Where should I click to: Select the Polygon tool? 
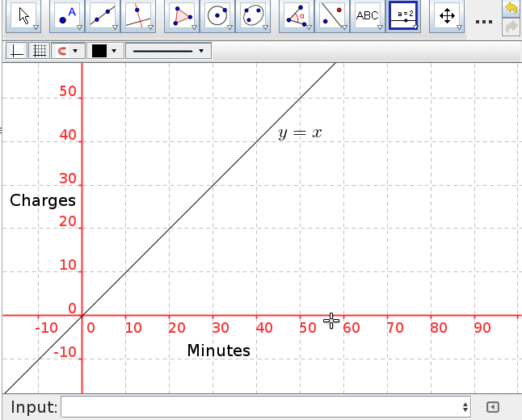(183, 15)
